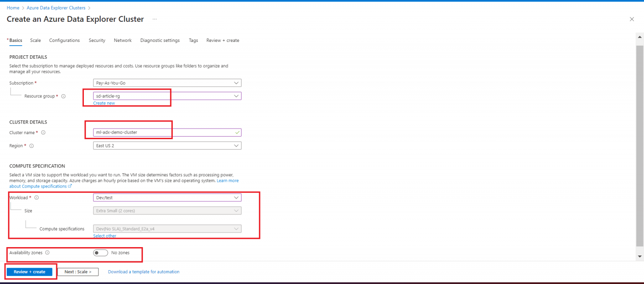This screenshot has height=284, width=644.
Task: Click Select other compute specification link
Action: (x=105, y=236)
